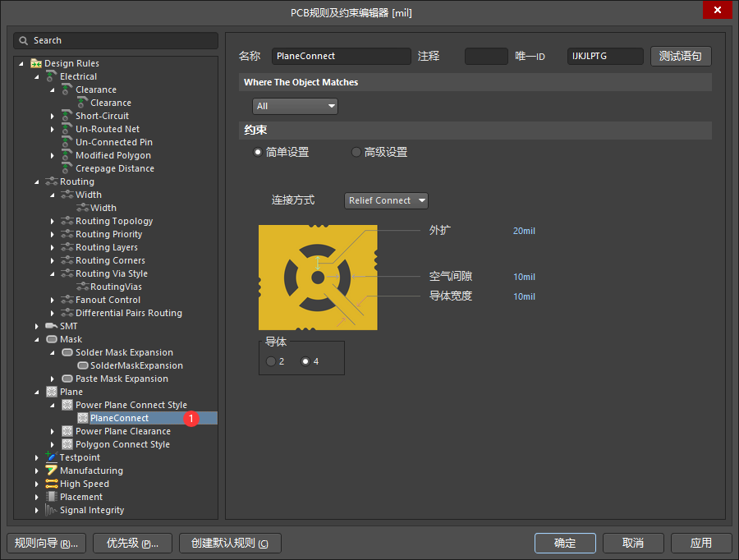The width and height of the screenshot is (739, 560).
Task: Click the Plane category icon
Action: [52, 392]
